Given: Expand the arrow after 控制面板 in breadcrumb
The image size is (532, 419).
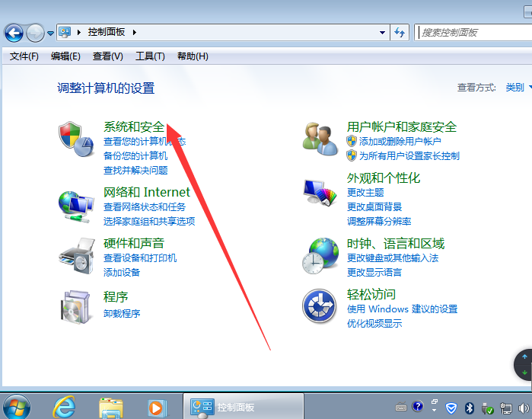Looking at the screenshot, I should click(135, 32).
